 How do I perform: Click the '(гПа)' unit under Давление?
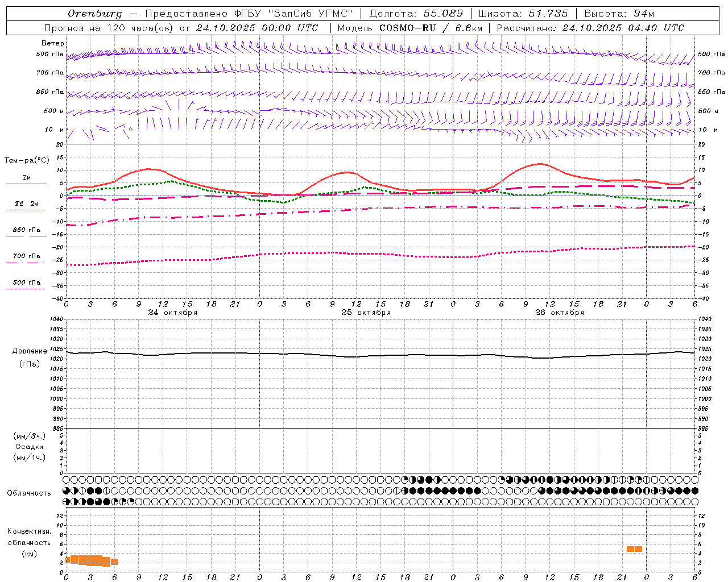click(x=30, y=364)
